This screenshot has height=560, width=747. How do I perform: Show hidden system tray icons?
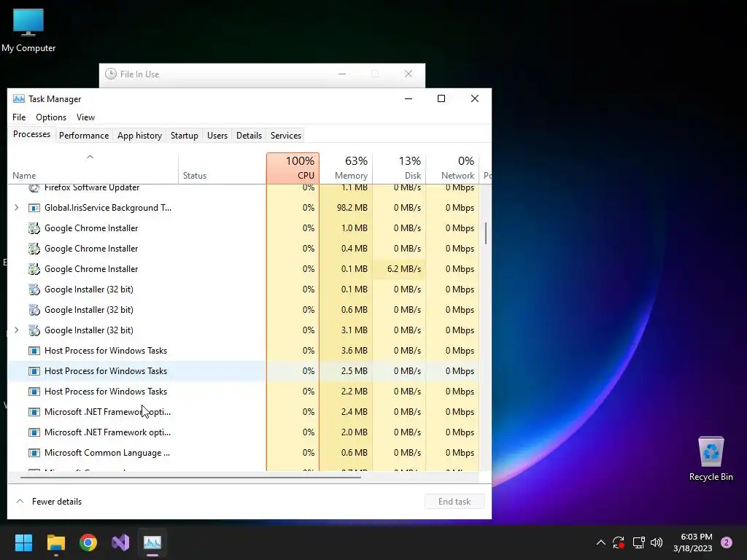click(x=601, y=542)
